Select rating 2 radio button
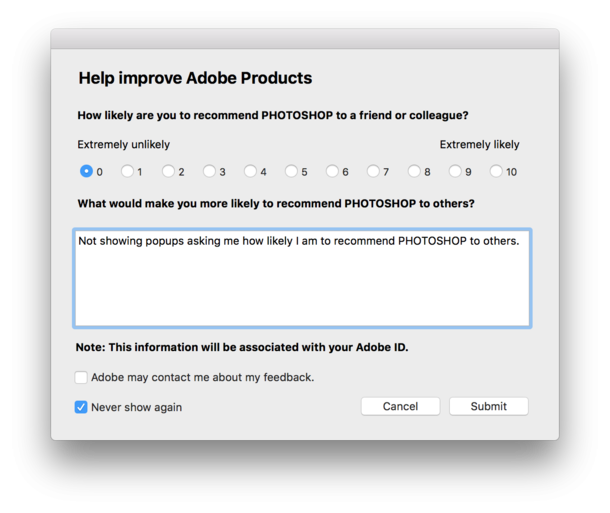The image size is (610, 513). (x=168, y=171)
